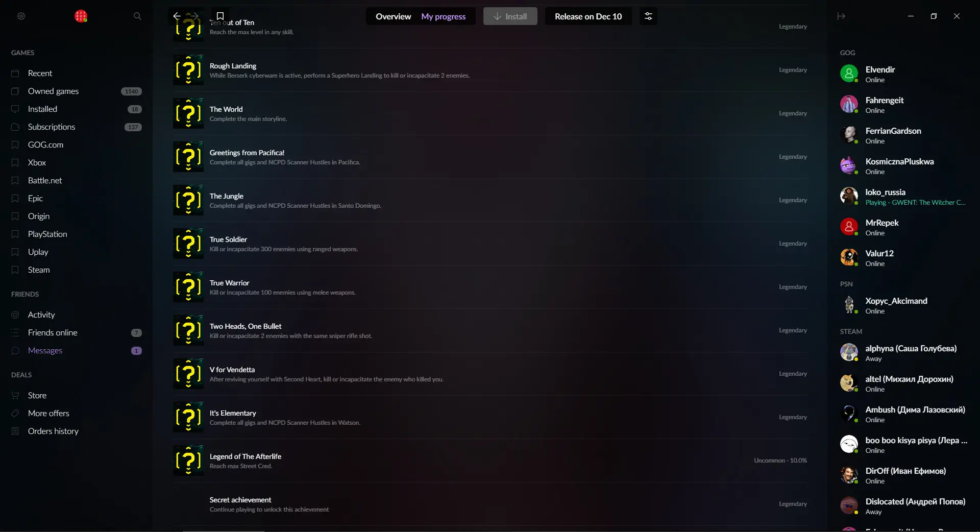The width and height of the screenshot is (980, 532).
Task: Open altel's avatar
Action: pos(849,383)
